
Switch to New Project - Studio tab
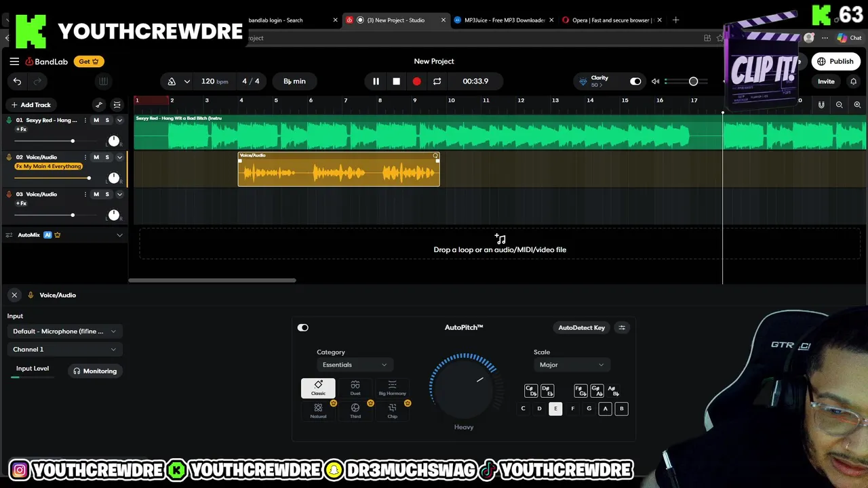click(x=395, y=20)
